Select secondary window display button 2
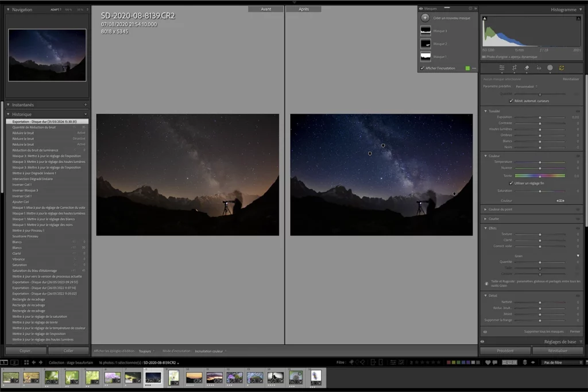 pyautogui.click(x=14, y=362)
